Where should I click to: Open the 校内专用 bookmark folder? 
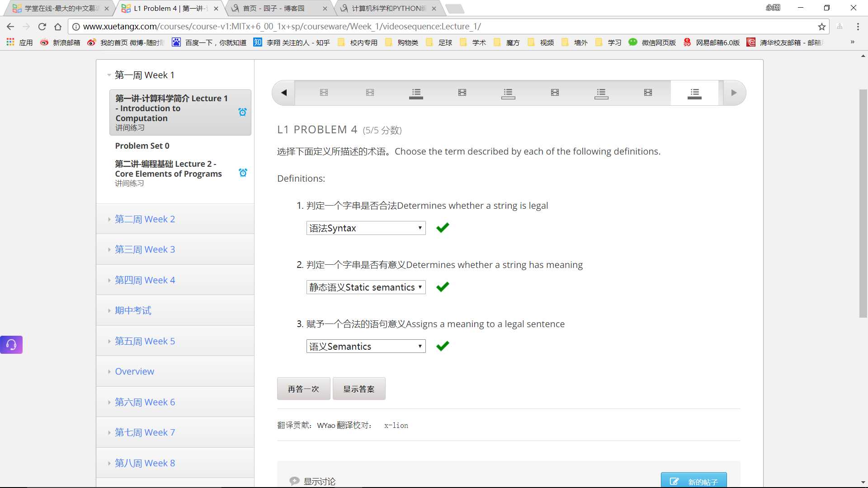357,42
